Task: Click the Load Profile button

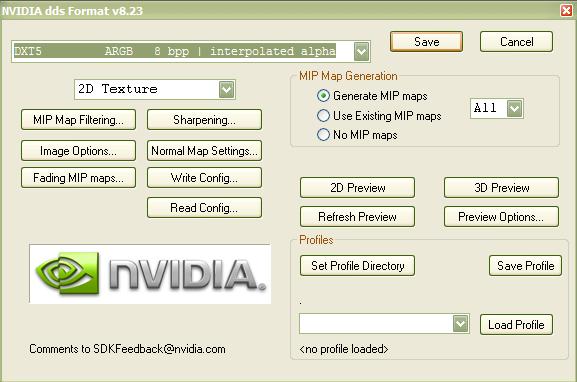Action: pyautogui.click(x=516, y=325)
